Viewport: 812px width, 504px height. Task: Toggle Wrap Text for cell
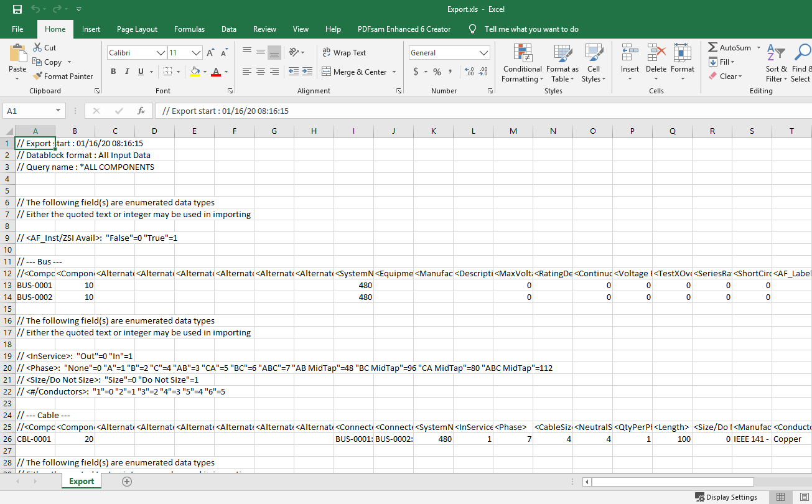tap(344, 53)
